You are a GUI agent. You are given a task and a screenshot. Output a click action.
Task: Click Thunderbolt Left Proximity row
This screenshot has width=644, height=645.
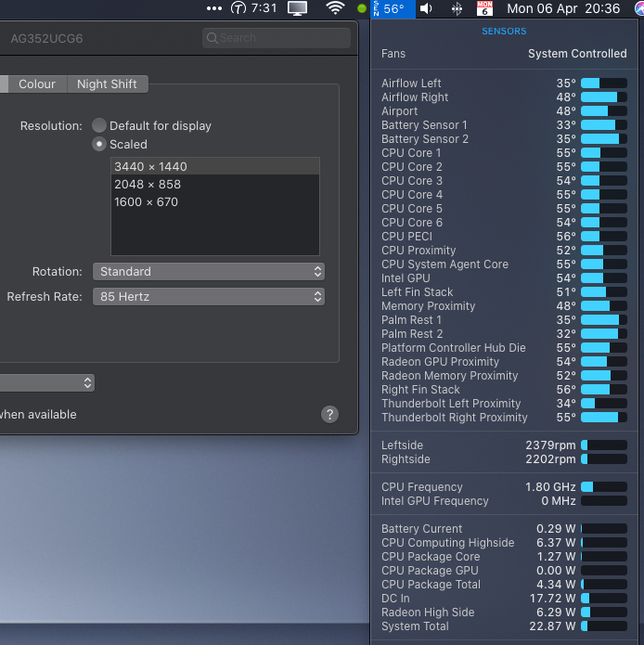click(504, 404)
